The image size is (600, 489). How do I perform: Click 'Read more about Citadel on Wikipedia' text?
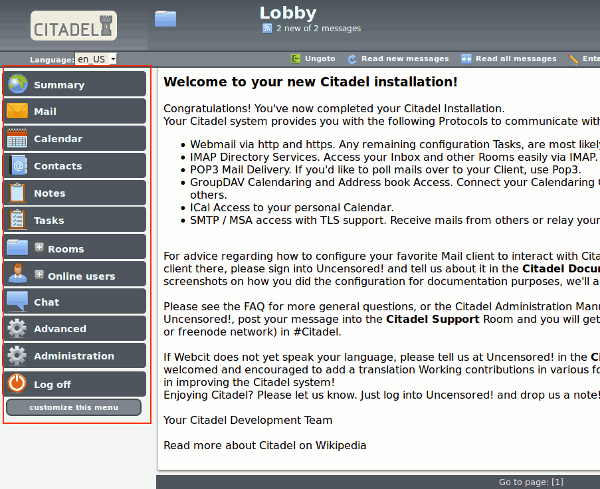tap(265, 445)
